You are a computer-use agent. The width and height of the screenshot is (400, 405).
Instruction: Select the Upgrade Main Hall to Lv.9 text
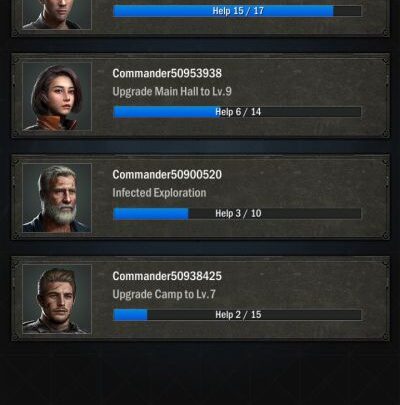coord(172,92)
